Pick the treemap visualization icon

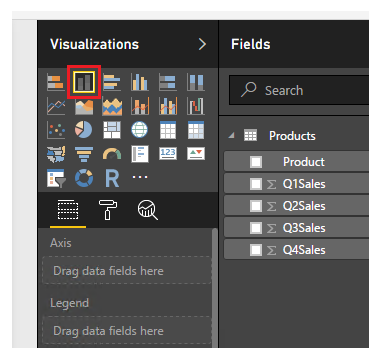pyautogui.click(x=112, y=130)
